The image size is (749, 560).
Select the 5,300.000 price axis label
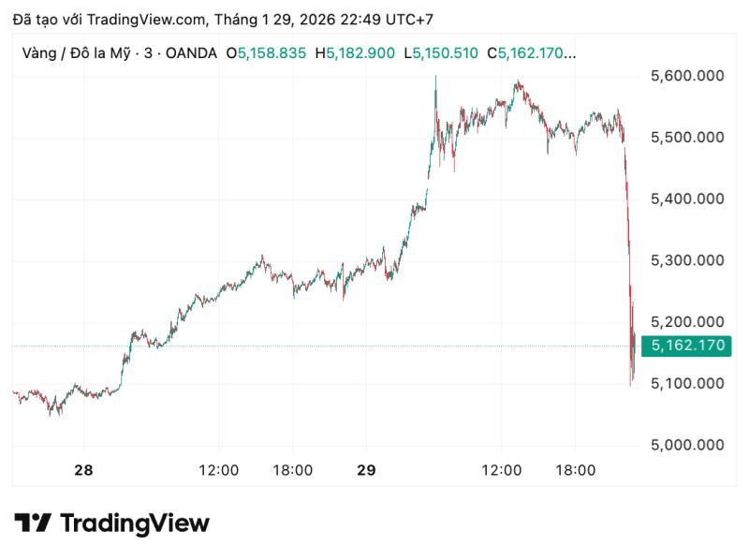coord(687,261)
